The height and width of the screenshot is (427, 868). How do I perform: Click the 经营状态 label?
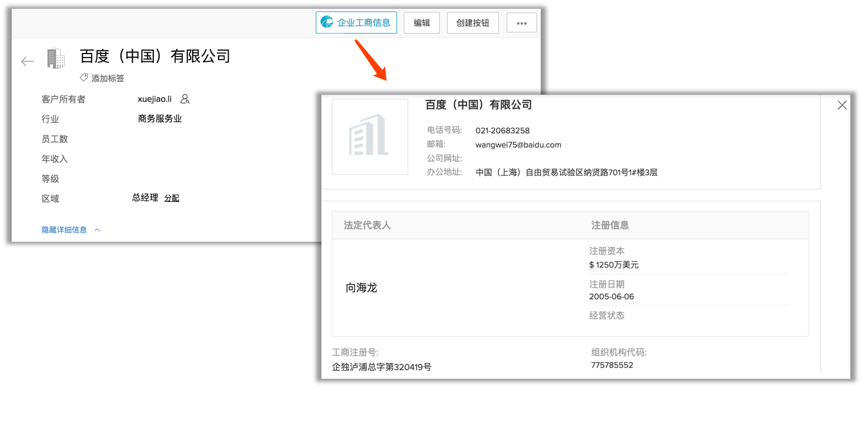pyautogui.click(x=607, y=315)
